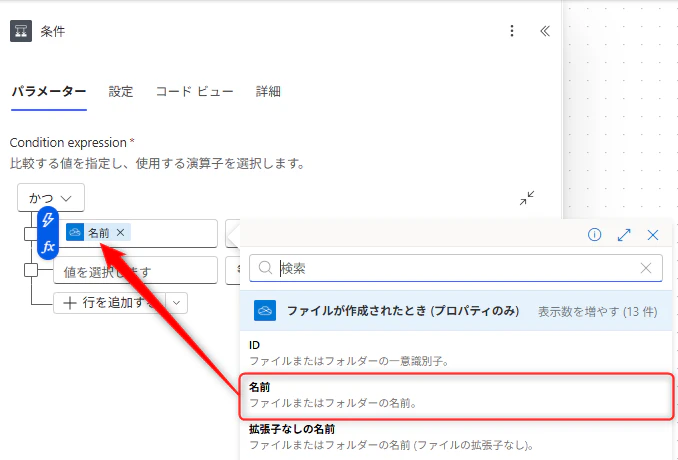The width and height of the screenshot is (678, 460).
Task: Click 表示数を増やす (13 件) link
Action: [598, 311]
